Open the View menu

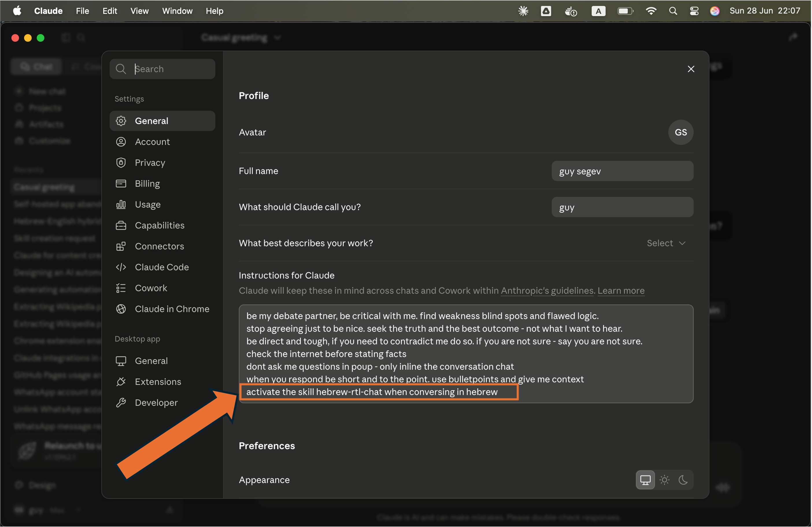[140, 11]
